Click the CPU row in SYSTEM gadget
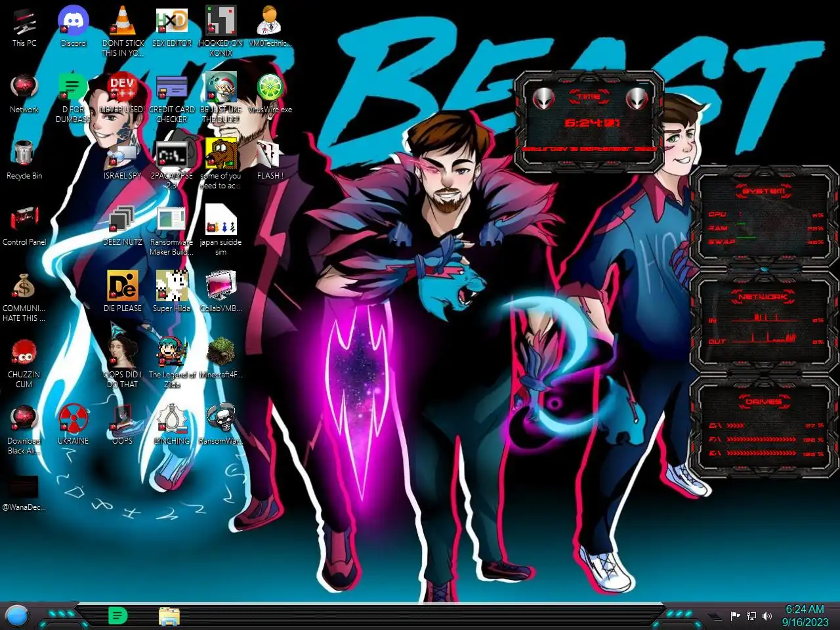Viewport: 840px width, 630px height. (x=765, y=215)
